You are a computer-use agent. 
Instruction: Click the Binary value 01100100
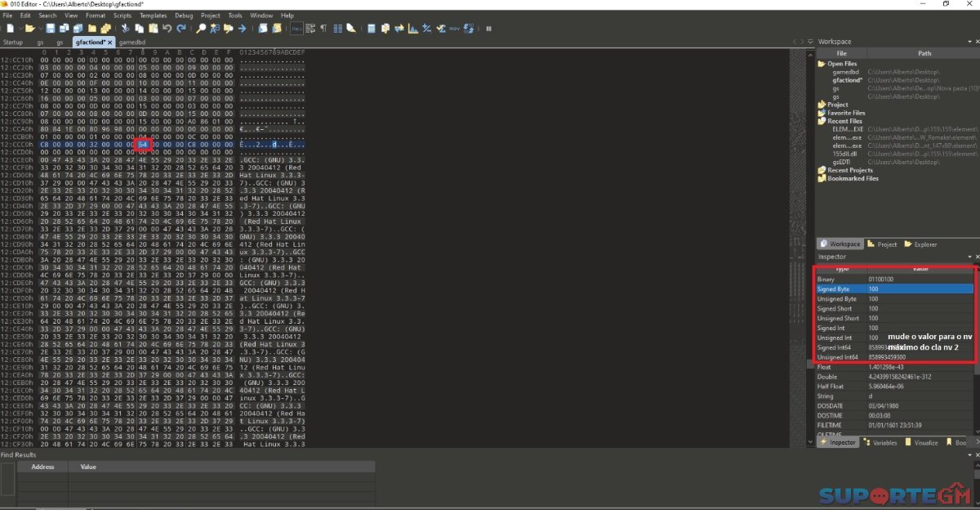tap(881, 280)
